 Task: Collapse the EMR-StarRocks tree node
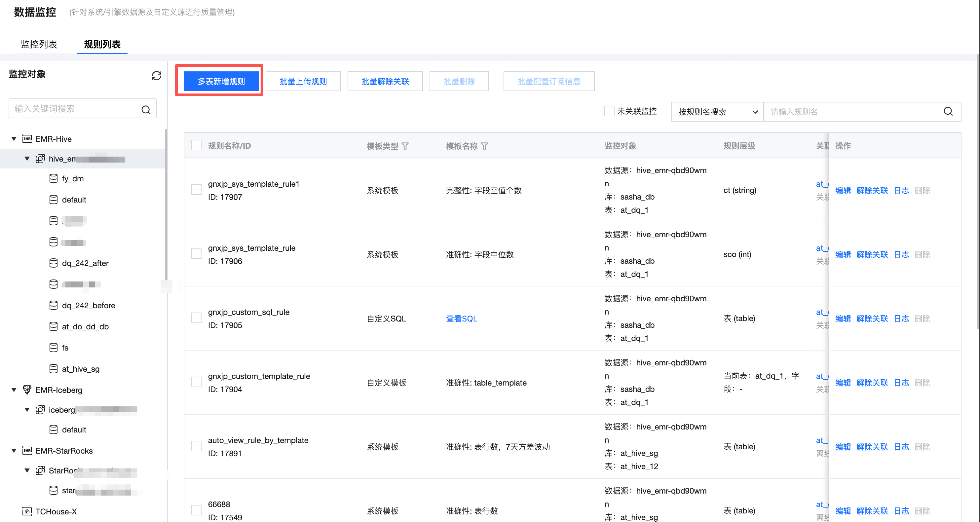pyautogui.click(x=14, y=450)
